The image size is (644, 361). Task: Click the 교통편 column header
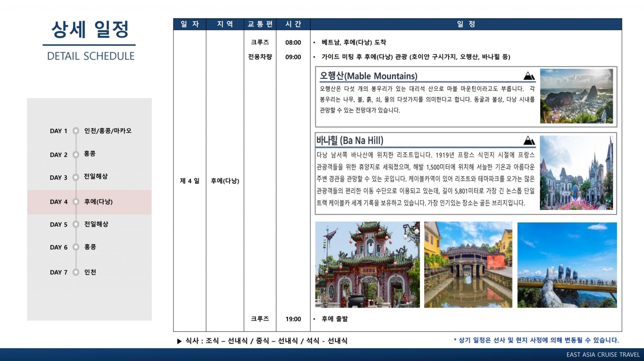[260, 24]
